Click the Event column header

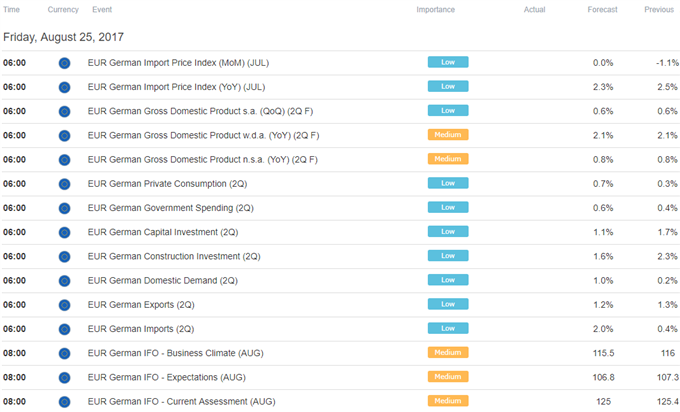pyautogui.click(x=102, y=10)
